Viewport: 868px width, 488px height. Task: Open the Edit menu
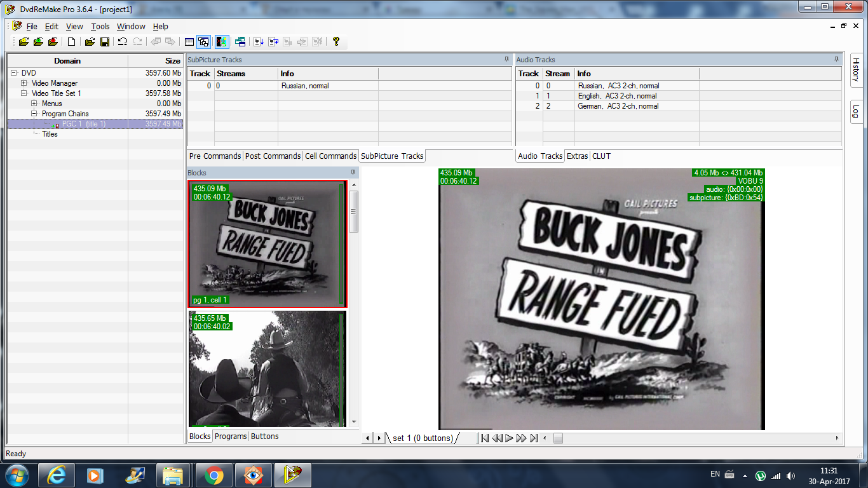coord(51,27)
